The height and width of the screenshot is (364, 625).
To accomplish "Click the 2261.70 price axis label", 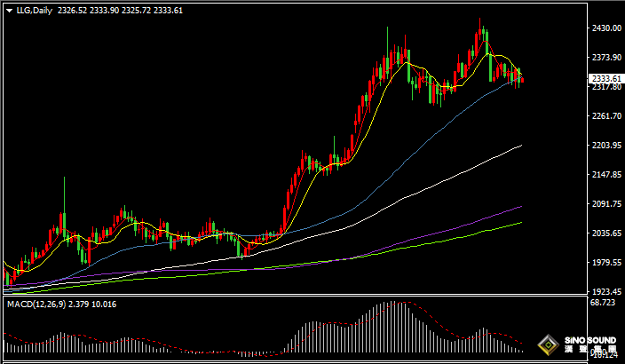I will [605, 116].
